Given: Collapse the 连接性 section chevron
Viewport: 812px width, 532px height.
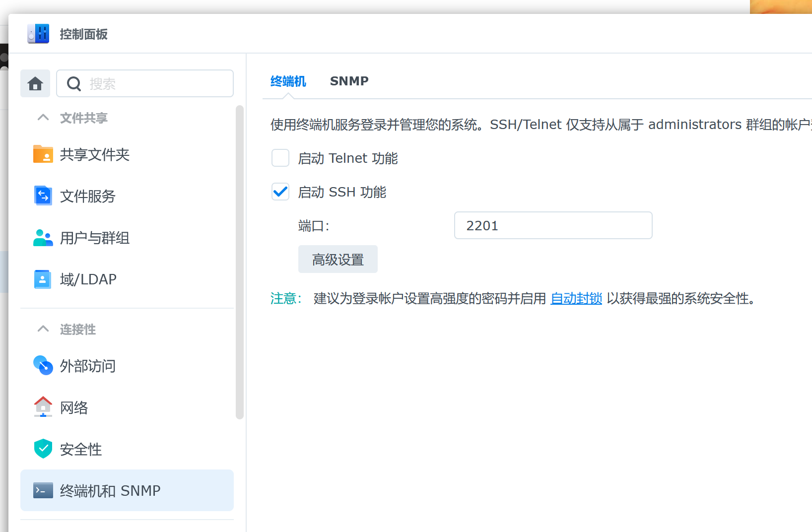Looking at the screenshot, I should 43,329.
